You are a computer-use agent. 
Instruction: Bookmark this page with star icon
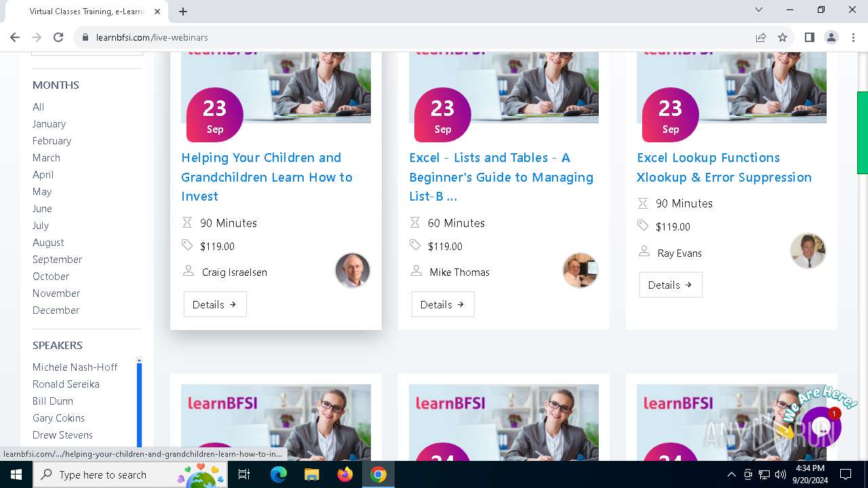coord(783,37)
